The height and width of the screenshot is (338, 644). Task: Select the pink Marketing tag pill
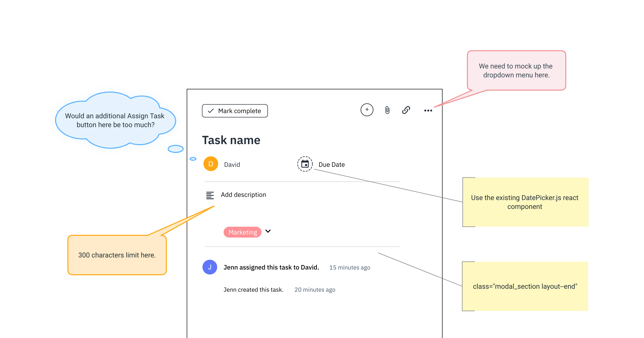[243, 232]
